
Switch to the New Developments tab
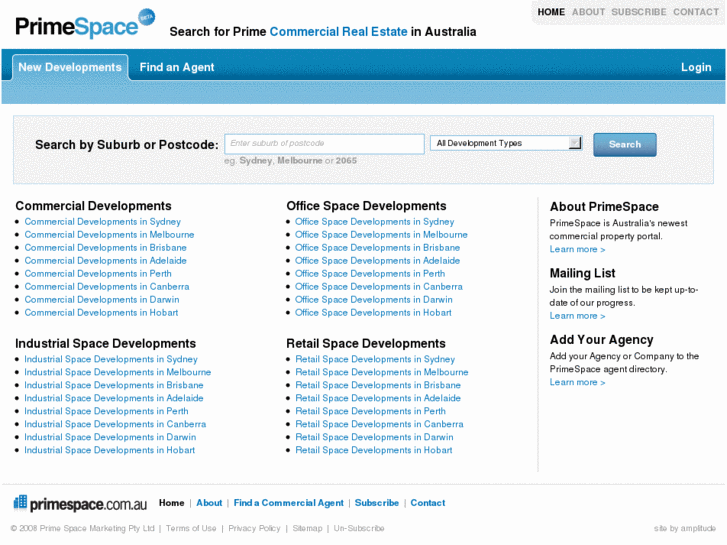tap(70, 67)
